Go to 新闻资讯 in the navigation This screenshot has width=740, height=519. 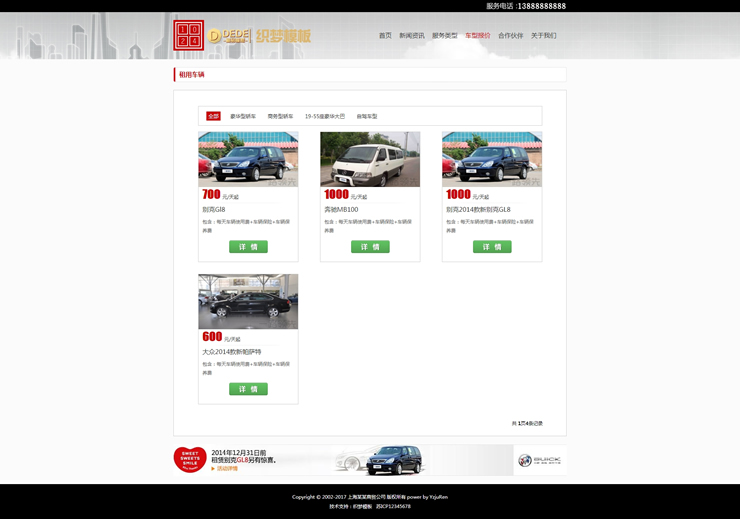coord(412,36)
